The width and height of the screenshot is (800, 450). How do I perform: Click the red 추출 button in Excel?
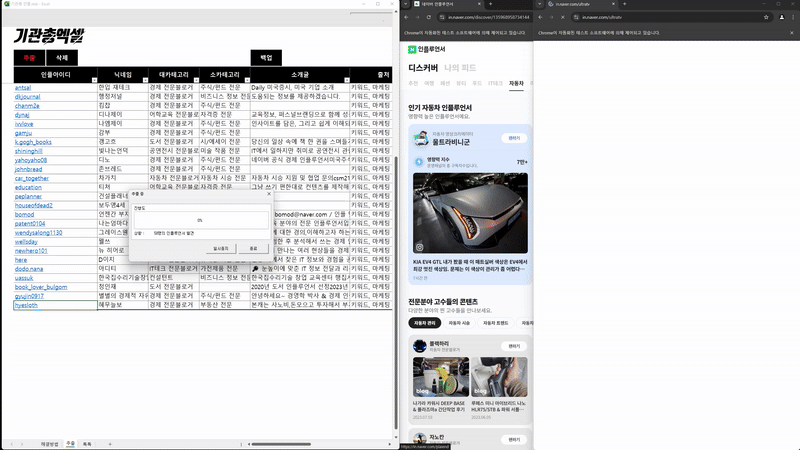pyautogui.click(x=29, y=58)
